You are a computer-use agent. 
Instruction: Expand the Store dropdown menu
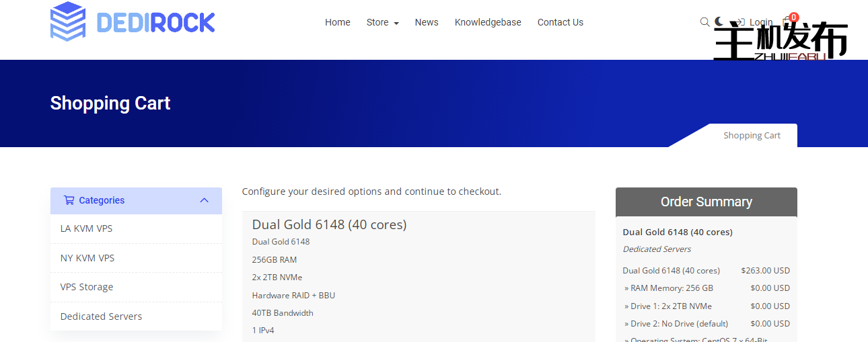tap(382, 22)
